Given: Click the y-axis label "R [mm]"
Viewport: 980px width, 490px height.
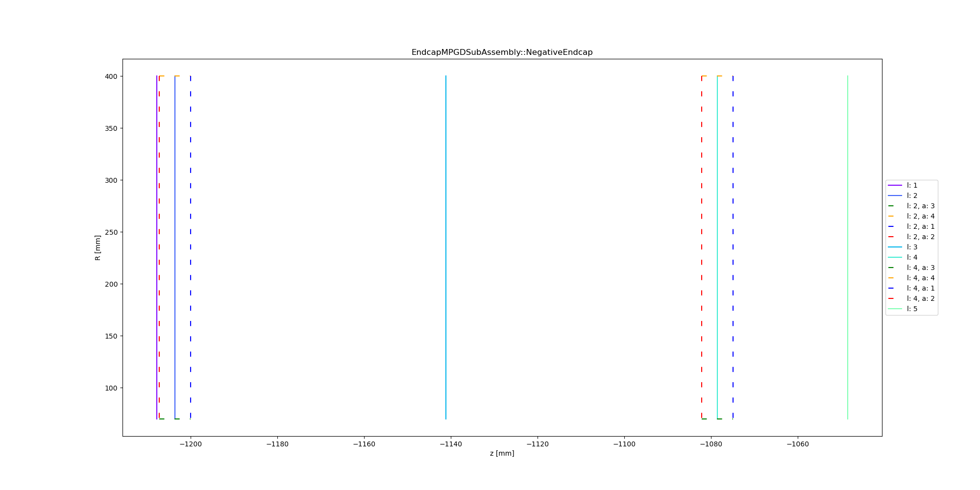Looking at the screenshot, I should click(x=98, y=247).
